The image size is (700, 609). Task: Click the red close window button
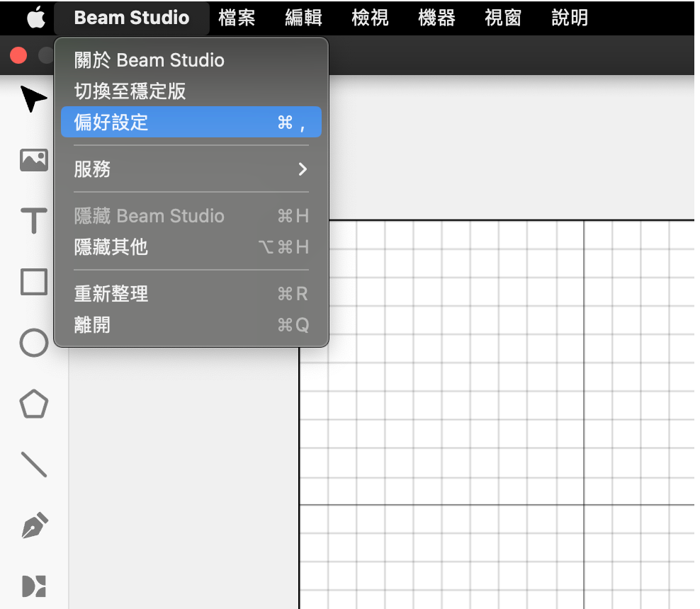(18, 55)
